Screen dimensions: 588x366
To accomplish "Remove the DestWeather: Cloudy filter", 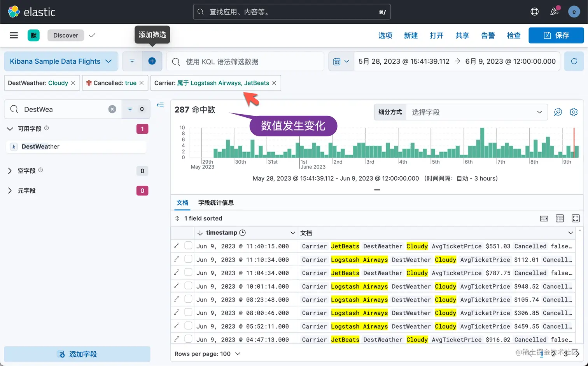I will pos(73,83).
